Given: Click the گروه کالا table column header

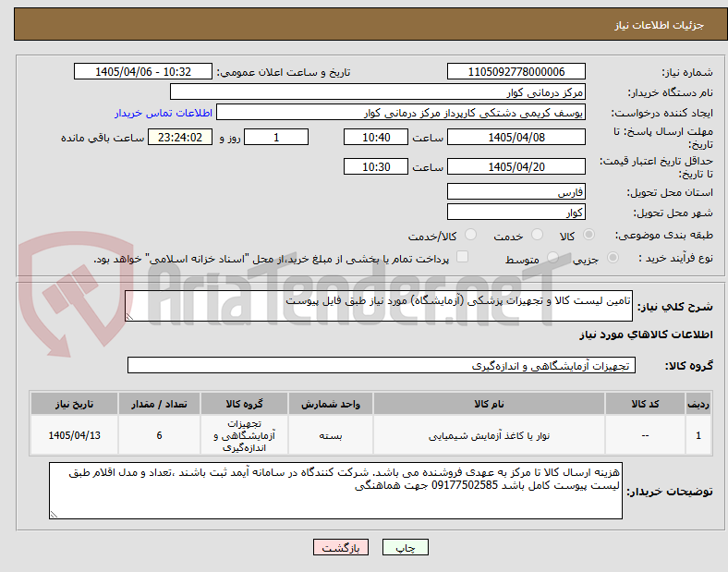Looking at the screenshot, I should tap(244, 404).
